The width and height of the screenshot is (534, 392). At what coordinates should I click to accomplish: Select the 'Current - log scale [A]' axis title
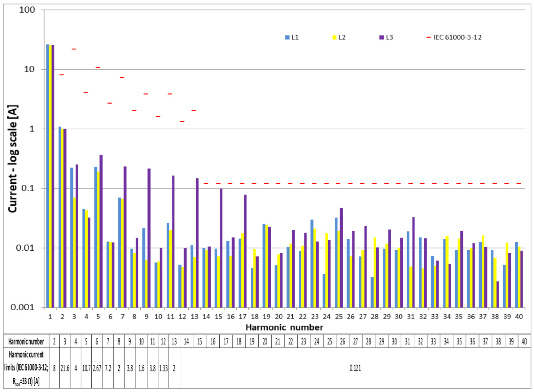13,159
